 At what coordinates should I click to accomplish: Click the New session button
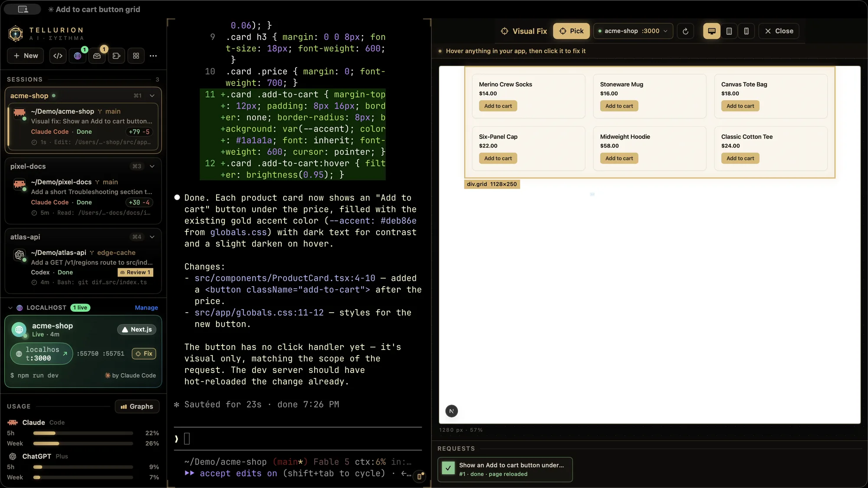pos(26,56)
